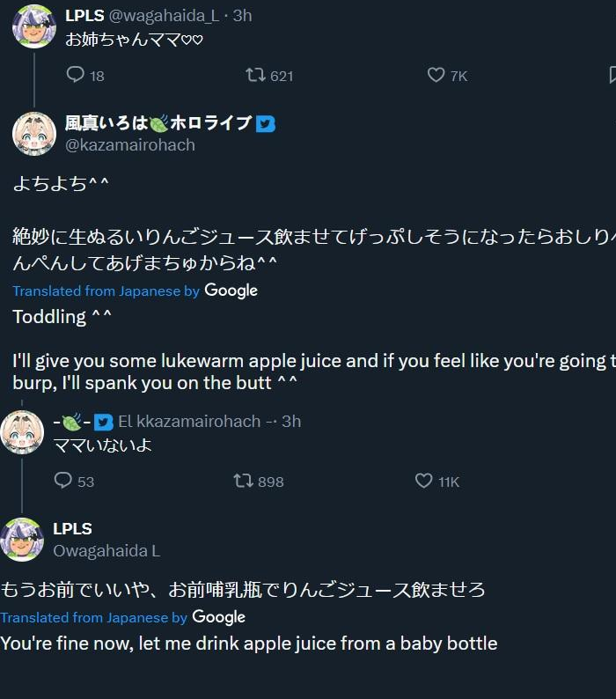The image size is (616, 699).
Task: Open the Owagahaida L handle in the bottom tweet
Action: [x=106, y=551]
